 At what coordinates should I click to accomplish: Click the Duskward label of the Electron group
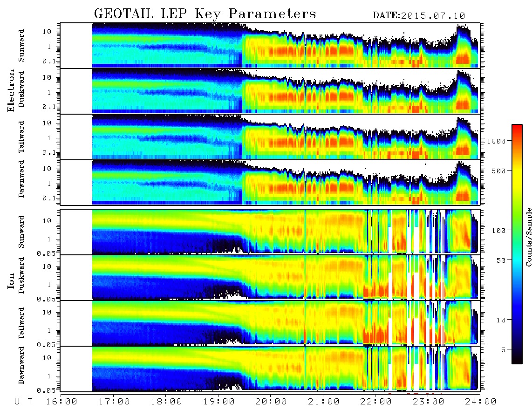click(x=21, y=89)
